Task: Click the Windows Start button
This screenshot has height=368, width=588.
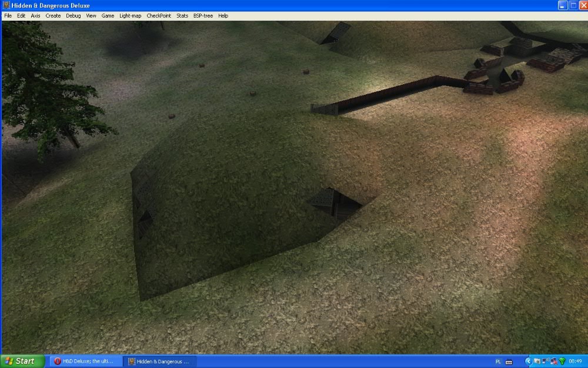Action: pyautogui.click(x=22, y=362)
